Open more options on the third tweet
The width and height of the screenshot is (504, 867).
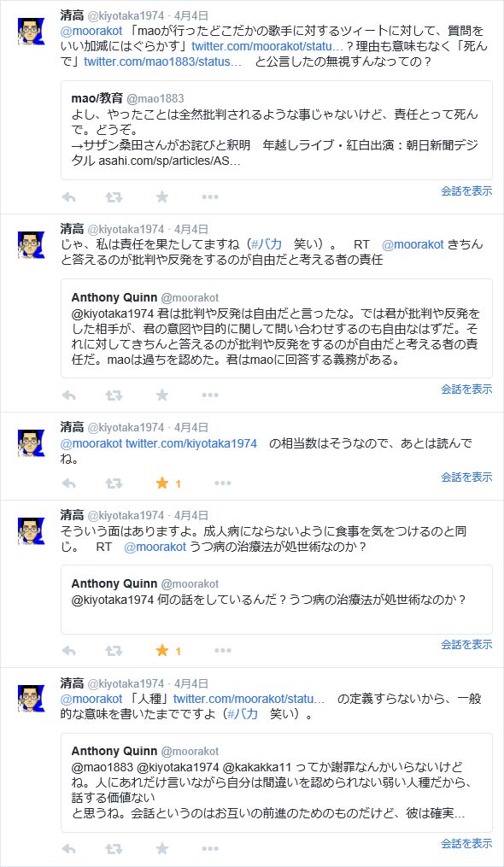click(223, 483)
